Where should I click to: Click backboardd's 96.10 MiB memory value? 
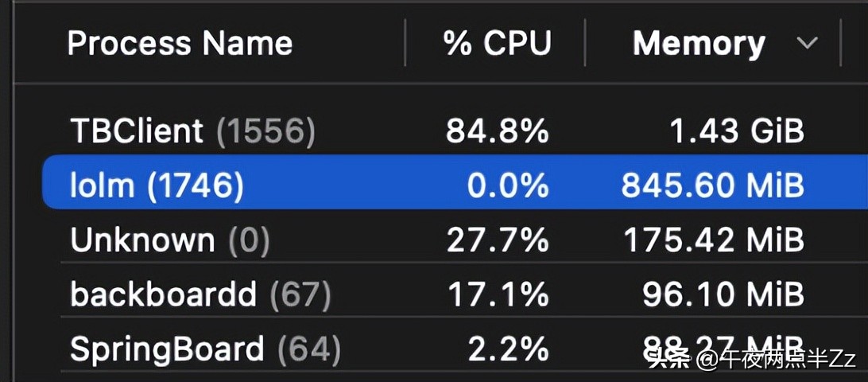723,295
